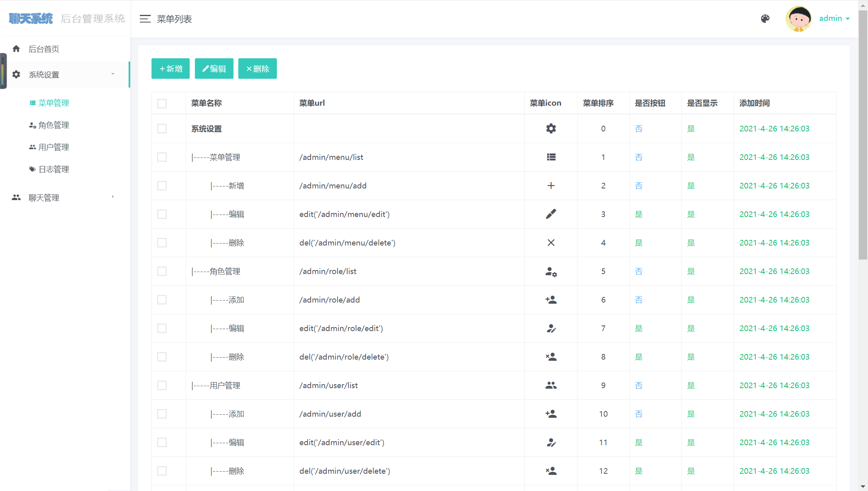Click the 编辑 button

(x=214, y=69)
